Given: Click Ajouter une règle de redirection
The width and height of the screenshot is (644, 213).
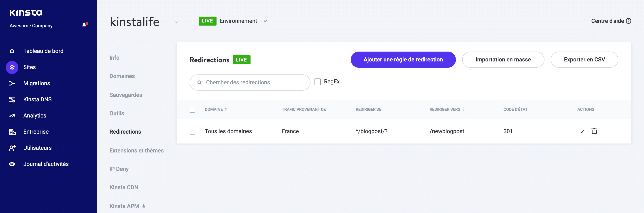Looking at the screenshot, I should click(403, 60).
